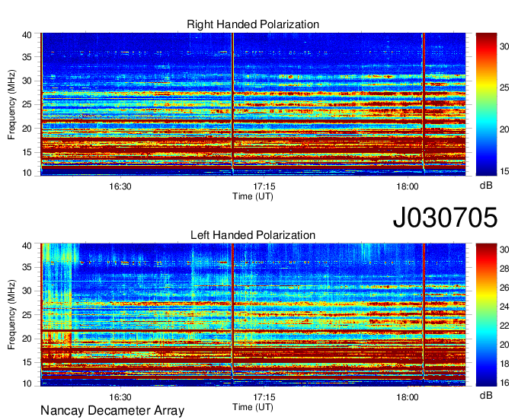Click the 20 MHz tick on the top plot
The height and width of the screenshot is (420, 518).
tap(27, 129)
